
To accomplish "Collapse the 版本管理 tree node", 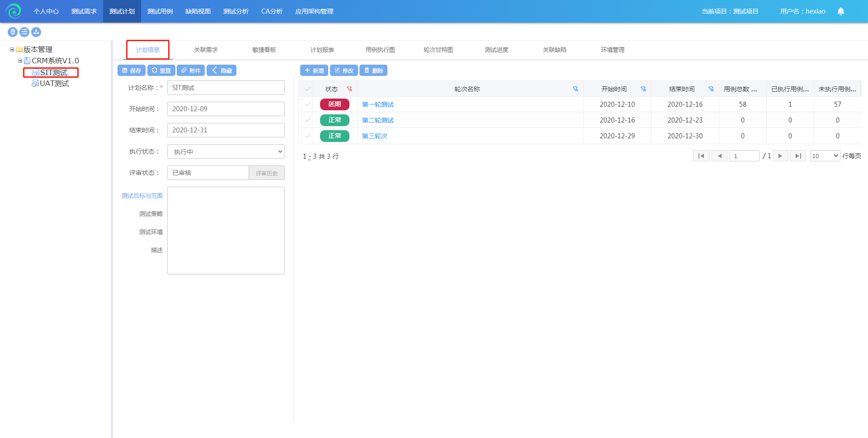I will (12, 50).
